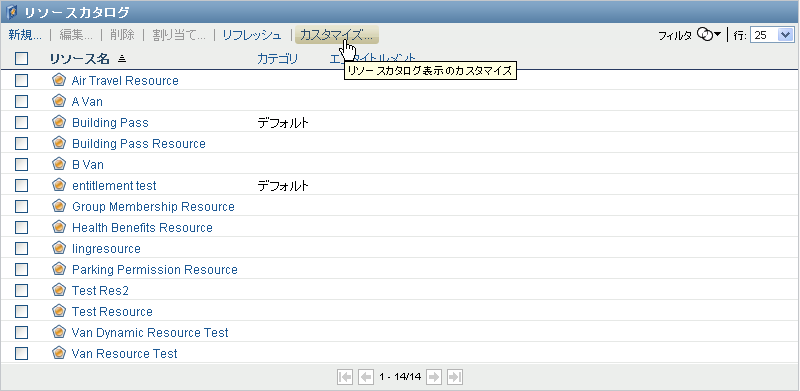Check the checkbox for the Test Resource row
The height and width of the screenshot is (391, 800).
[21, 311]
